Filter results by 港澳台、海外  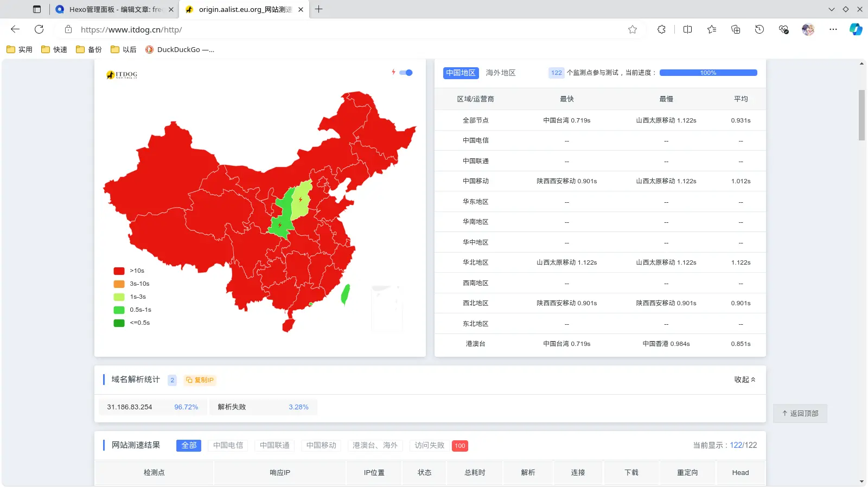tap(375, 445)
